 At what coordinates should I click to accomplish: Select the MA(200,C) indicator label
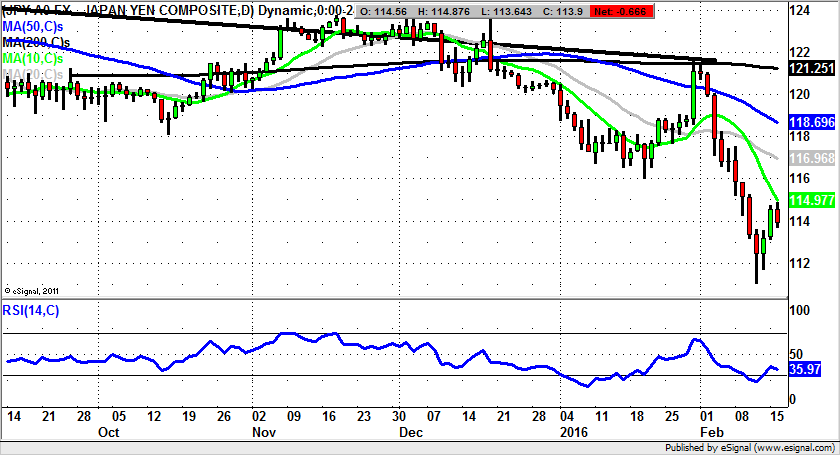pos(38,43)
